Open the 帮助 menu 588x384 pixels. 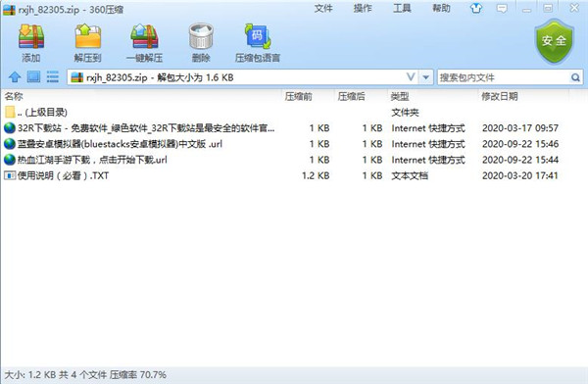(441, 8)
